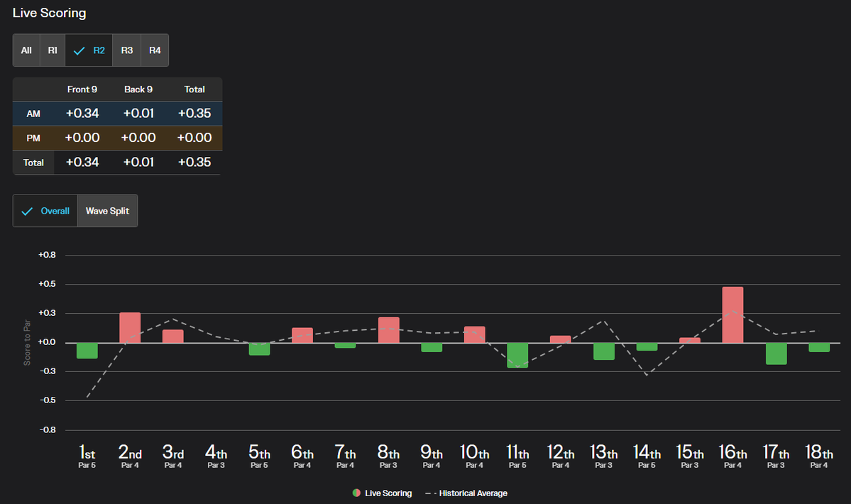Click the green bar for the 1st hole

pyautogui.click(x=87, y=351)
